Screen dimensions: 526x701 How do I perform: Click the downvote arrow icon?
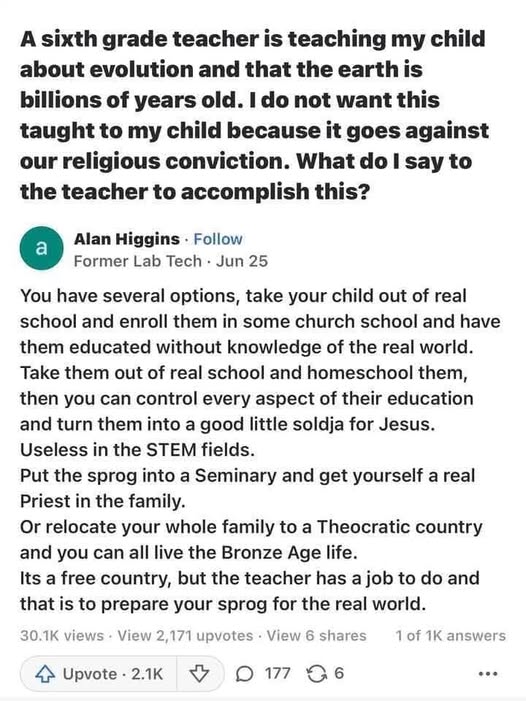199,673
